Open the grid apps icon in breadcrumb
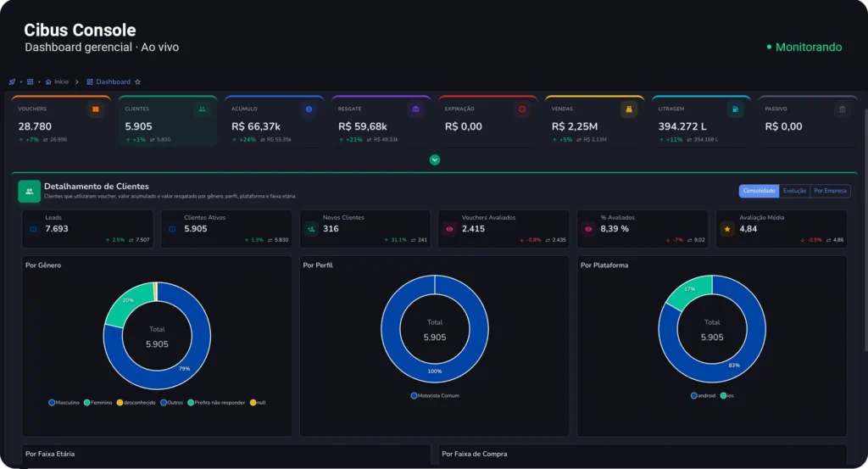Viewport: 868px width, 469px height. coord(30,82)
